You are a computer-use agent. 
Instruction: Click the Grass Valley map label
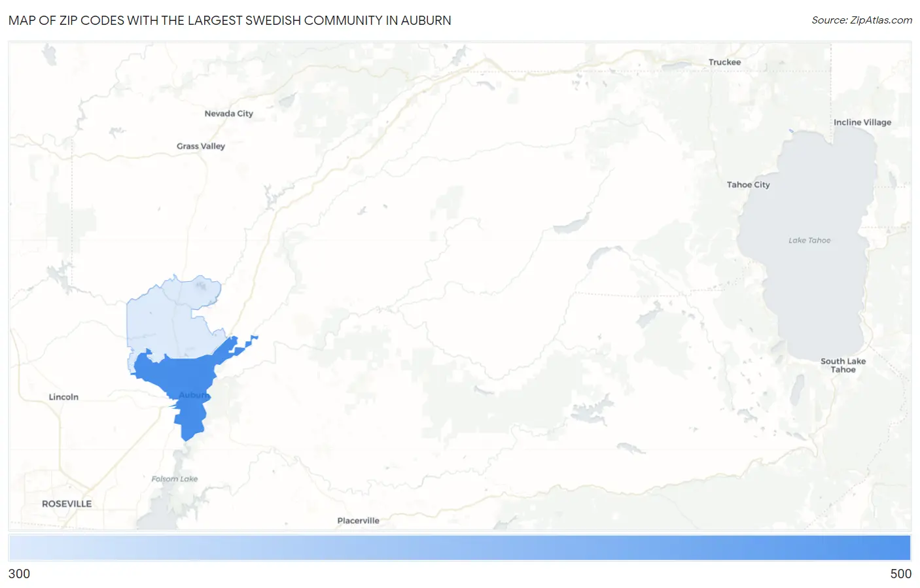[200, 146]
